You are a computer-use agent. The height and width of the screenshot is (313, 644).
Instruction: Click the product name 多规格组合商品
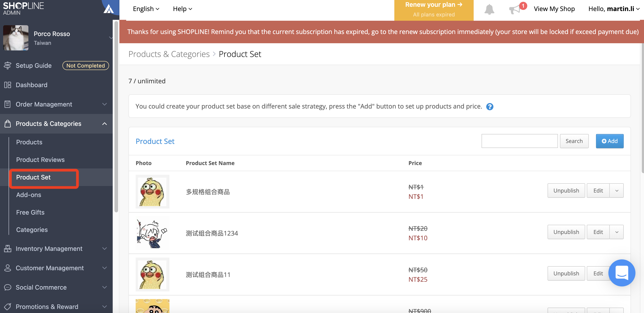[208, 192]
